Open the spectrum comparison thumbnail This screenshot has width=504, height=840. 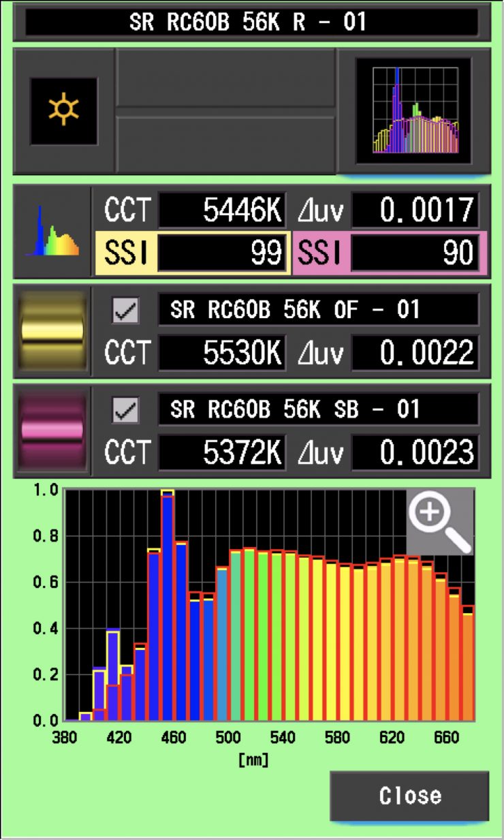[x=413, y=111]
